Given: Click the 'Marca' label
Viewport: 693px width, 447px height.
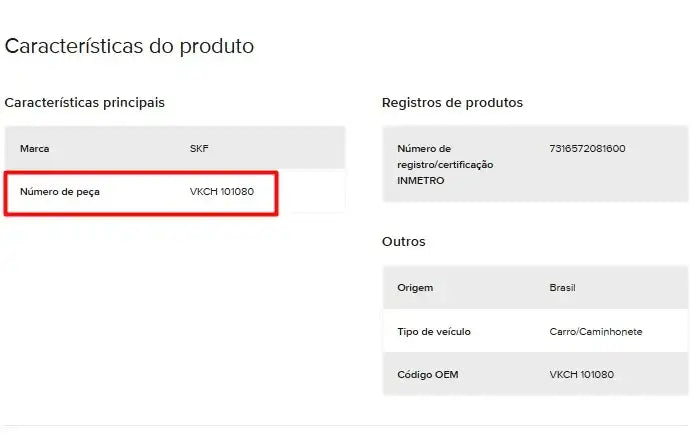Looking at the screenshot, I should 34,149.
